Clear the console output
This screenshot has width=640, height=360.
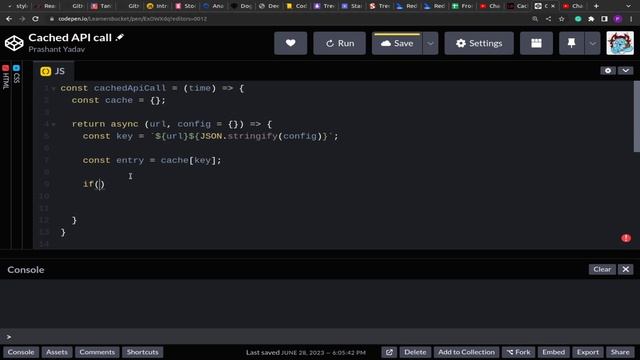[602, 269]
